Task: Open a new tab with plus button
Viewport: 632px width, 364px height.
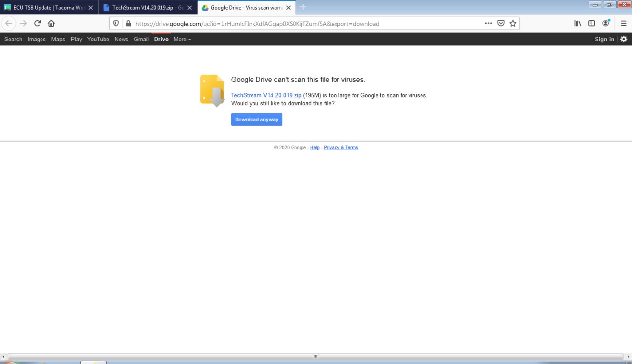Action: [x=303, y=7]
